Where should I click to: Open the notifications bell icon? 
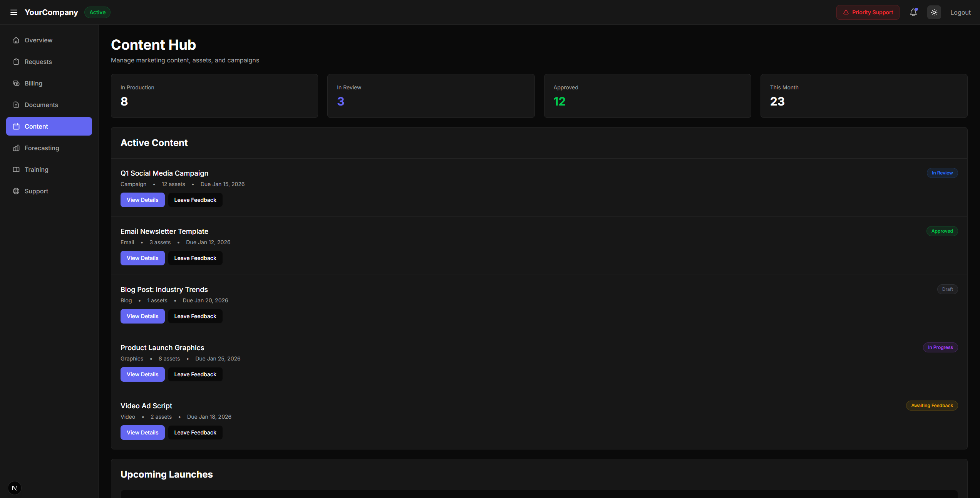click(x=913, y=12)
